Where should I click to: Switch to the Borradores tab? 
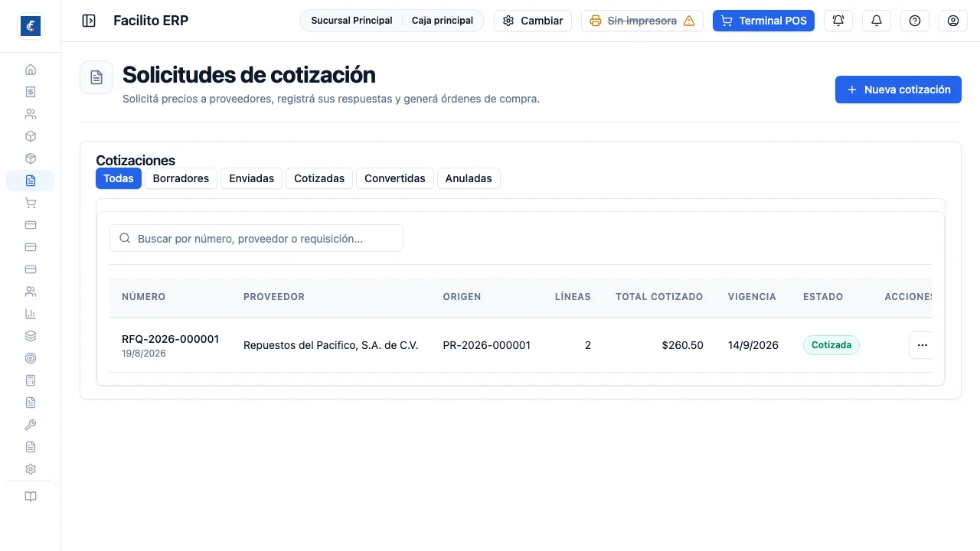point(181,178)
